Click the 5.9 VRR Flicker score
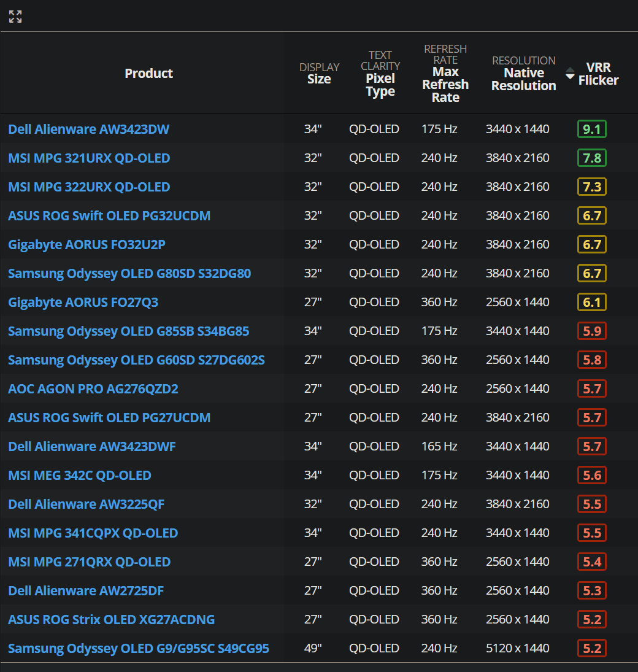638x672 pixels. (592, 331)
